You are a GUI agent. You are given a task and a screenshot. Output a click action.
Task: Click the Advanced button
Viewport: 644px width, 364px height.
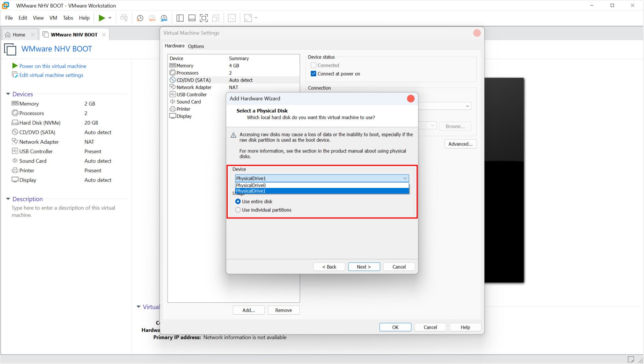(460, 144)
